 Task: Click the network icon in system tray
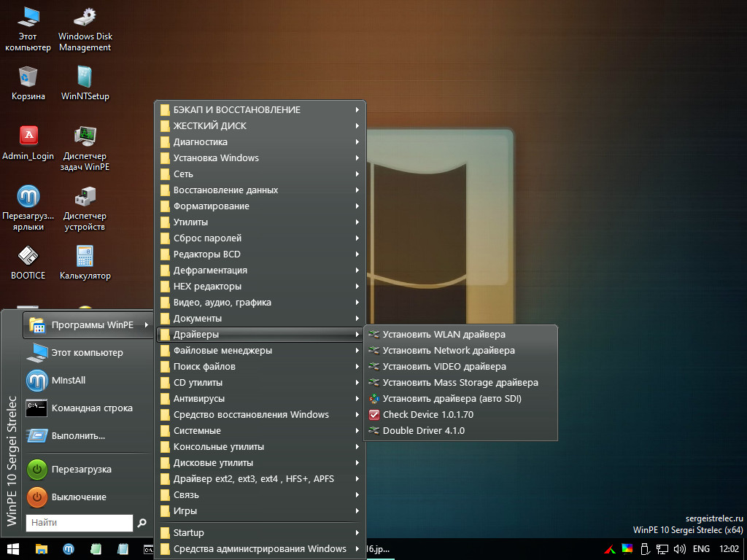coord(662,549)
